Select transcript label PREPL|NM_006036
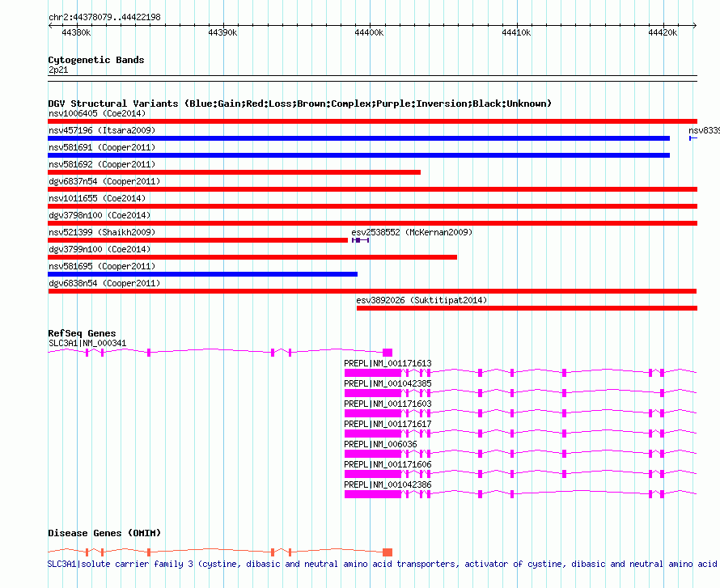Screen dimensions: 720x588 click(x=381, y=444)
